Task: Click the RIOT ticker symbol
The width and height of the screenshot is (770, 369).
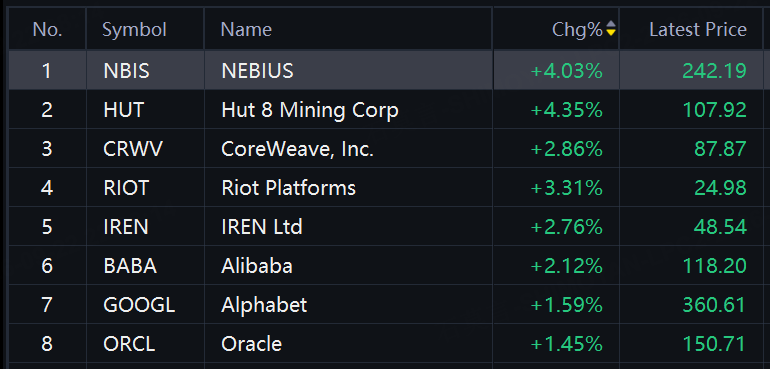Action: click(x=126, y=188)
